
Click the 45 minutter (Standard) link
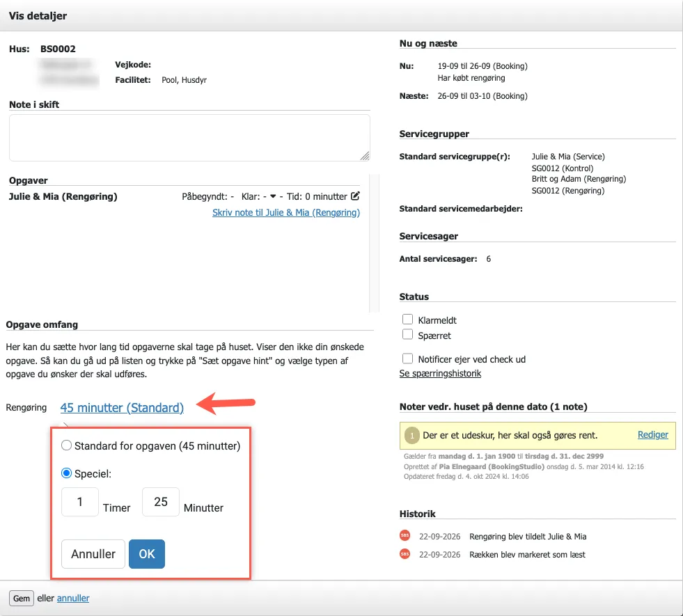(122, 407)
